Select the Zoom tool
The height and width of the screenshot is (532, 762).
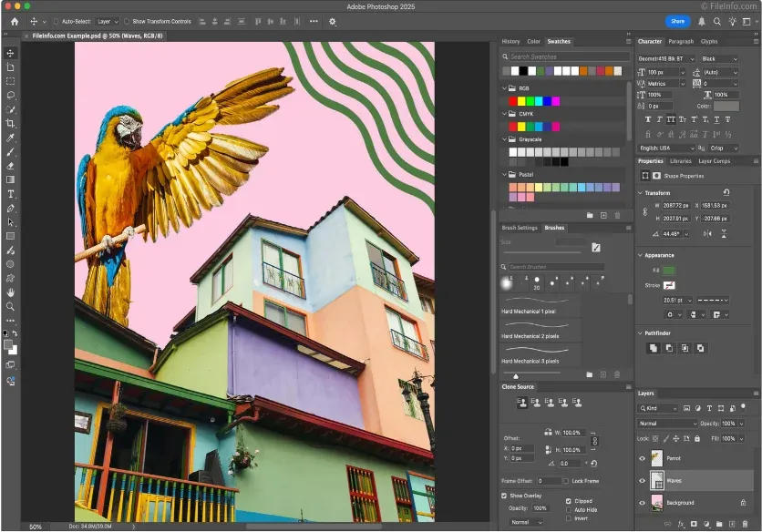click(10, 307)
